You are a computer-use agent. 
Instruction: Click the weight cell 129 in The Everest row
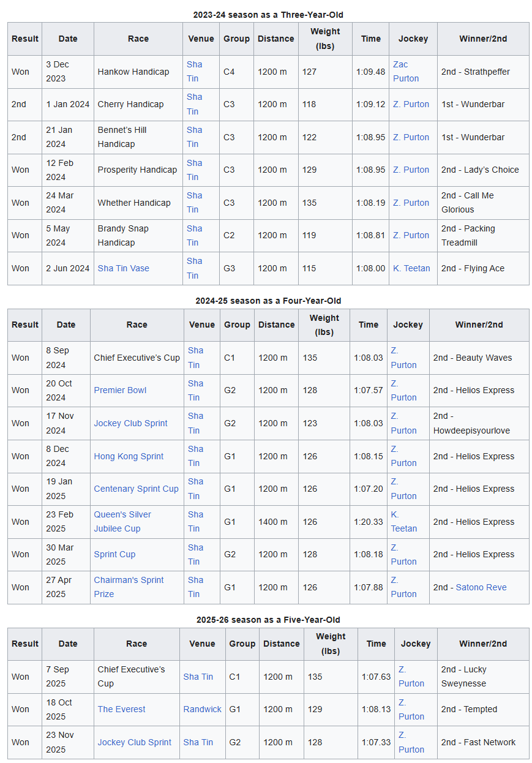point(331,709)
